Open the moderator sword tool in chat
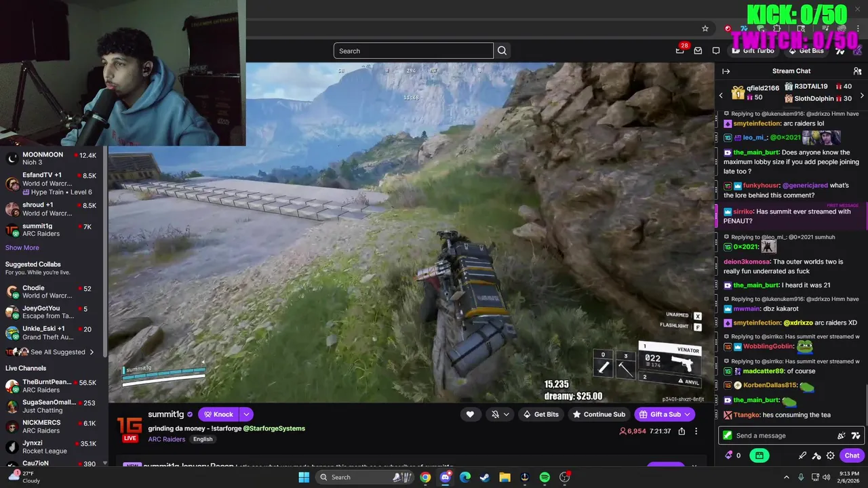 coord(803,455)
